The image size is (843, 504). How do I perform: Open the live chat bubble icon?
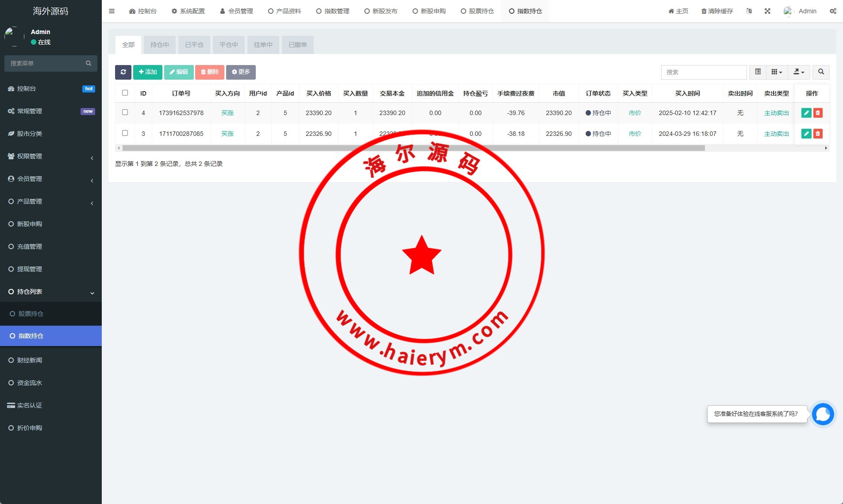point(823,414)
